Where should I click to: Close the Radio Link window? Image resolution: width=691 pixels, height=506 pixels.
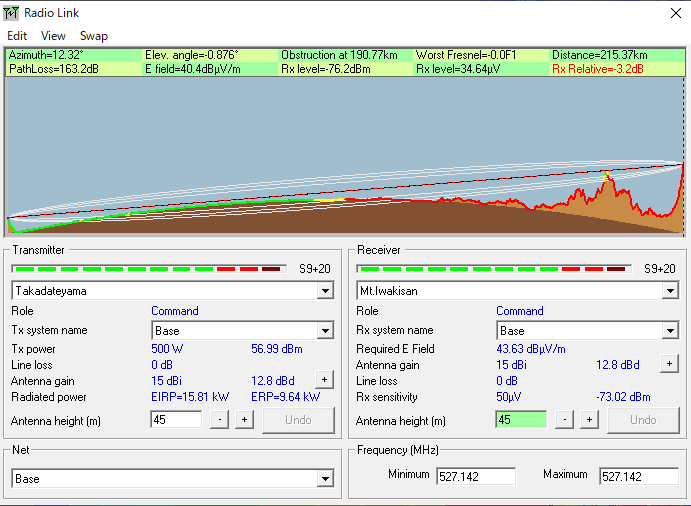tap(676, 13)
